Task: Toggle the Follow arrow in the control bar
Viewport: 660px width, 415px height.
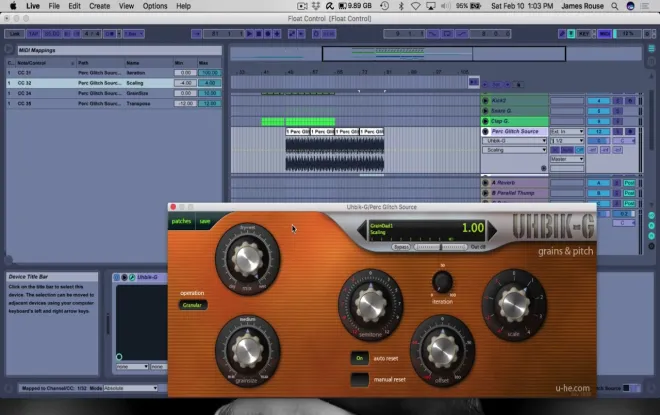Action: click(196, 34)
